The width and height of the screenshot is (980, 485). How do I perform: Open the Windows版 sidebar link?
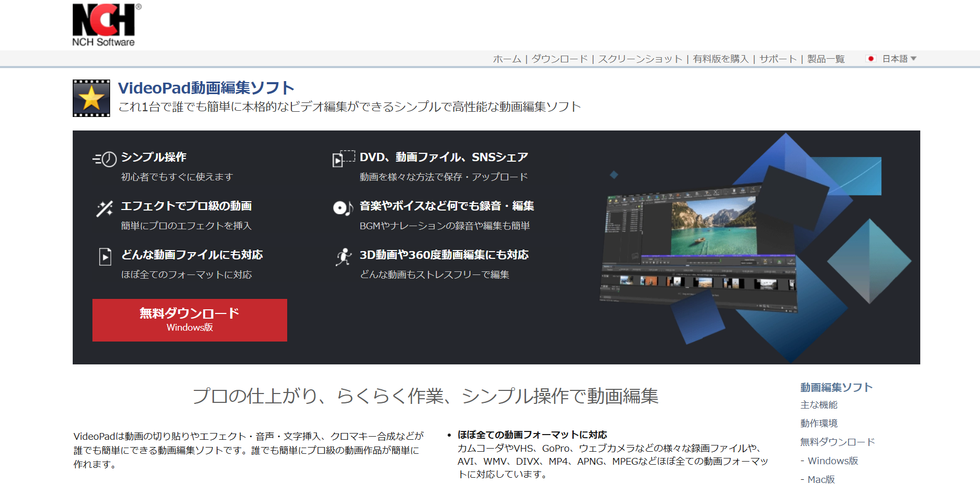pos(833,461)
